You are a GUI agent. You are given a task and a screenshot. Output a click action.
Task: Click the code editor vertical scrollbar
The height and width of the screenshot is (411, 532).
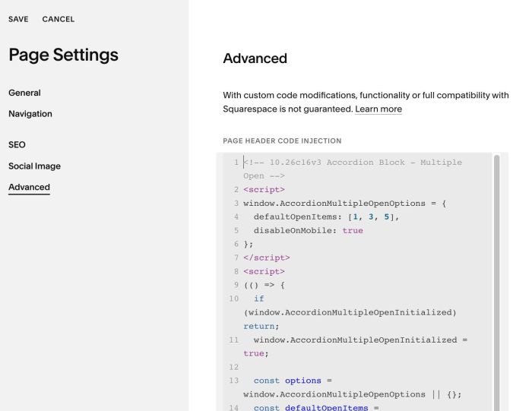pyautogui.click(x=497, y=281)
